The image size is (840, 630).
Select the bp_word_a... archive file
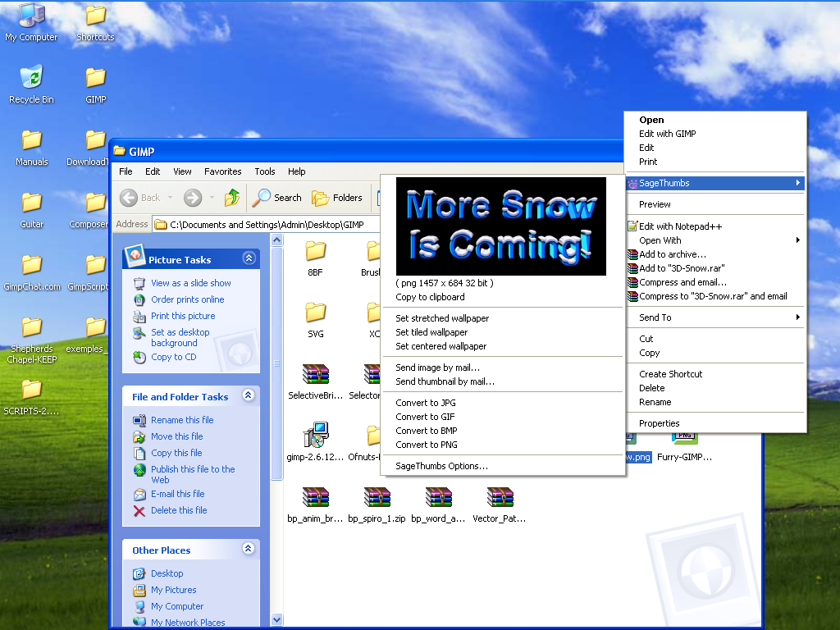(x=438, y=504)
